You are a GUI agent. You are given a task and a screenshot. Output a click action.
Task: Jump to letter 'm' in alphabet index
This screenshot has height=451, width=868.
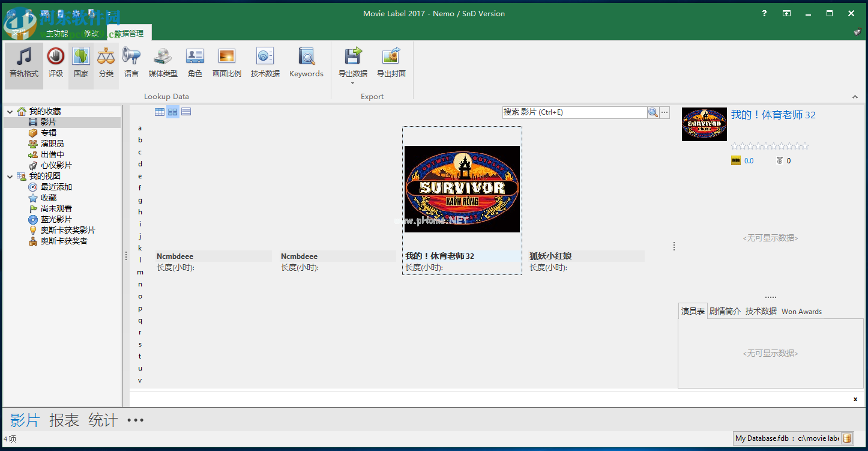140,272
